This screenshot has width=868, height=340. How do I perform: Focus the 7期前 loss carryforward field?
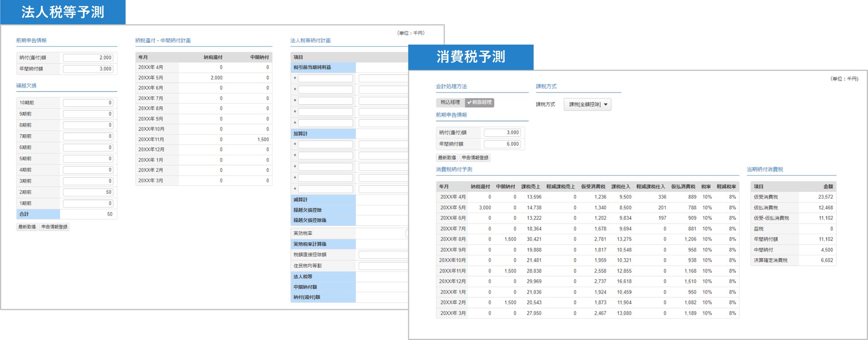(88, 136)
